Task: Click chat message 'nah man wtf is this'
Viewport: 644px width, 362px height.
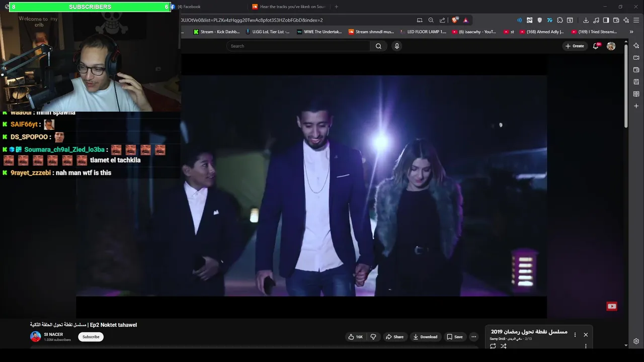Action: point(84,172)
